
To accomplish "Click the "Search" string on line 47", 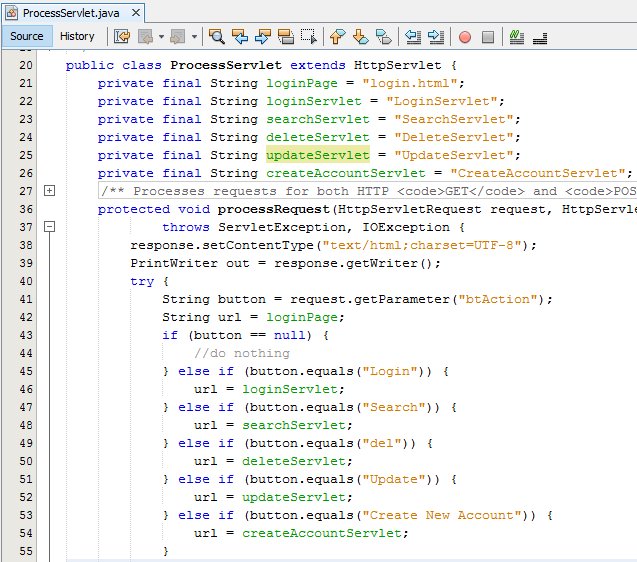I will click(394, 407).
